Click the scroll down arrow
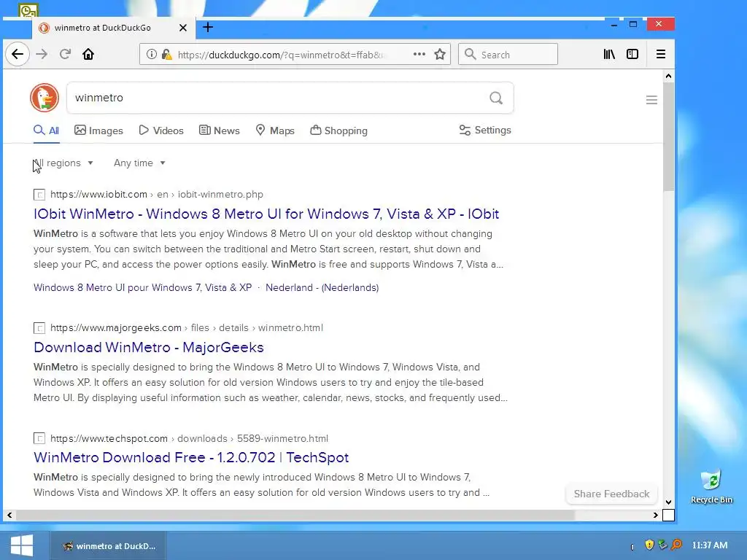The image size is (747, 560). [x=668, y=502]
